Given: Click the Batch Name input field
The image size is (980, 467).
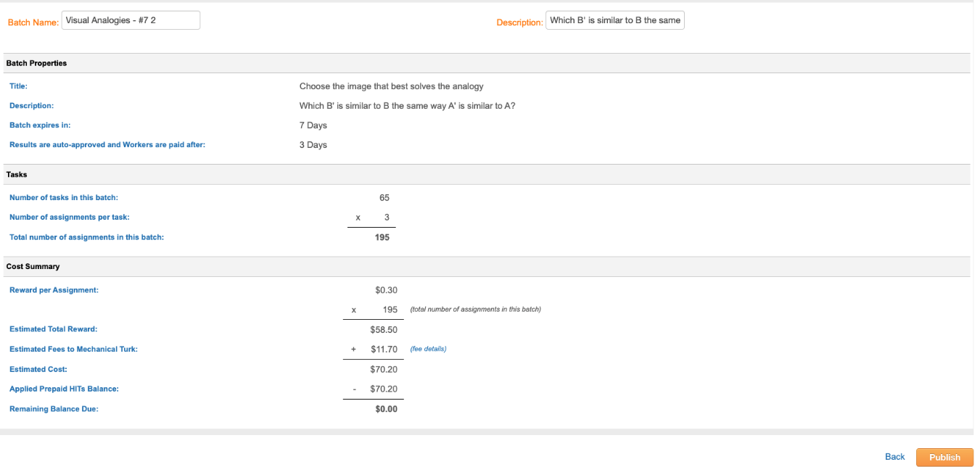Looking at the screenshot, I should (131, 20).
